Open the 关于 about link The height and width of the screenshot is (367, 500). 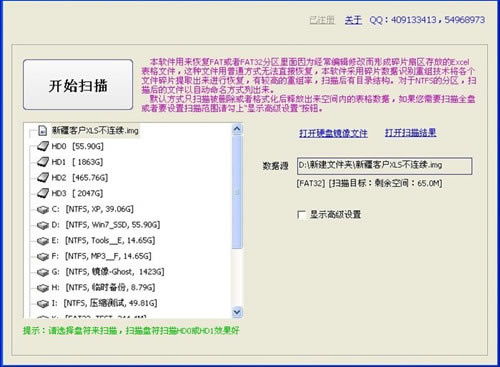353,20
